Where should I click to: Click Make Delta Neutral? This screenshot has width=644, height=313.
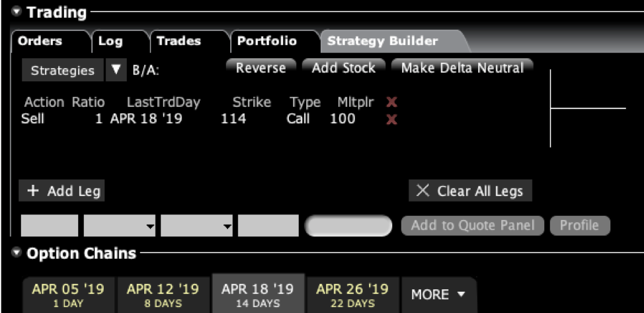tap(462, 68)
